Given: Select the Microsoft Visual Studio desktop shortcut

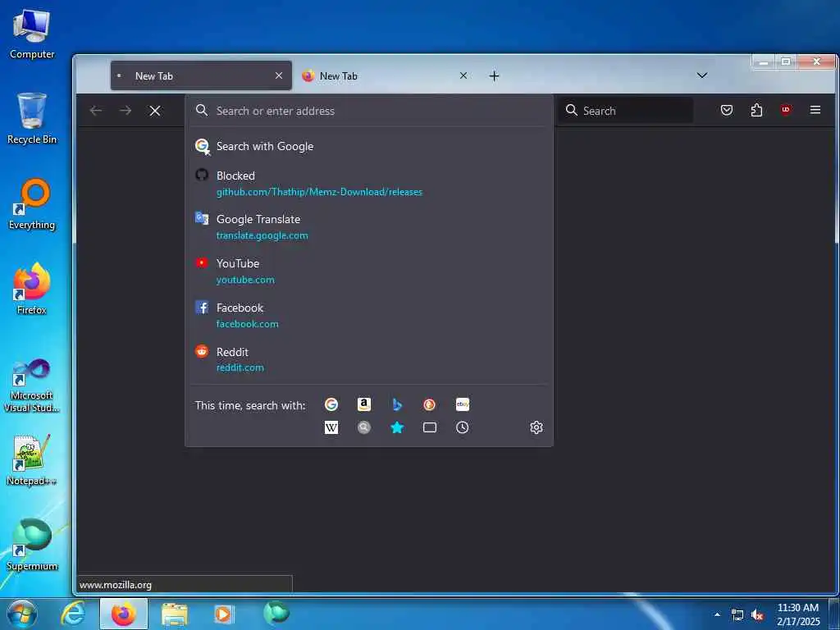Looking at the screenshot, I should [x=32, y=386].
